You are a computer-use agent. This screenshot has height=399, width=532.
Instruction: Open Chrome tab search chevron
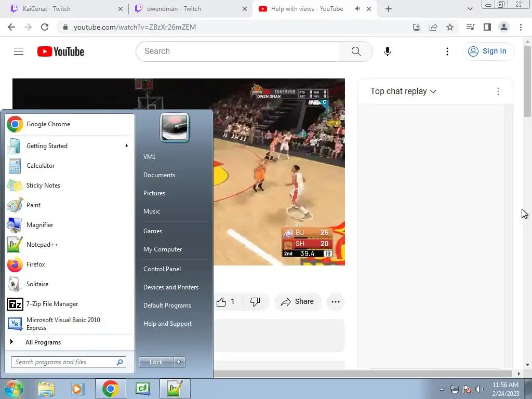tap(470, 9)
